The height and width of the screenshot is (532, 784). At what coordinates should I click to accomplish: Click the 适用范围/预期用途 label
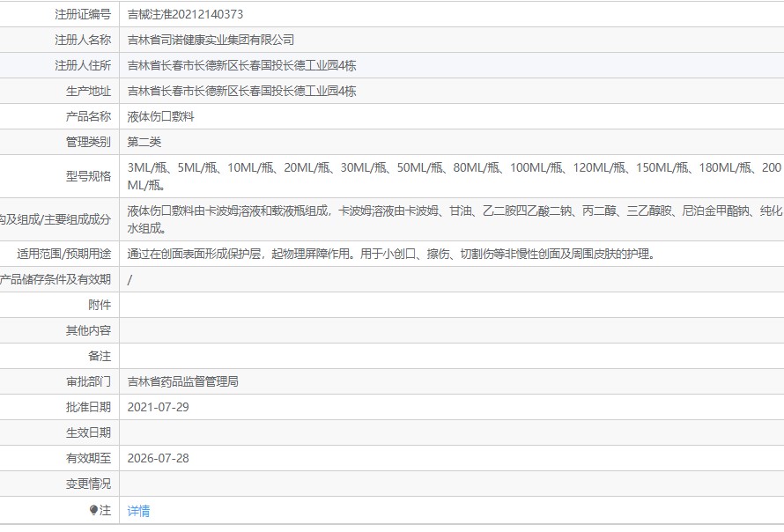pos(64,254)
